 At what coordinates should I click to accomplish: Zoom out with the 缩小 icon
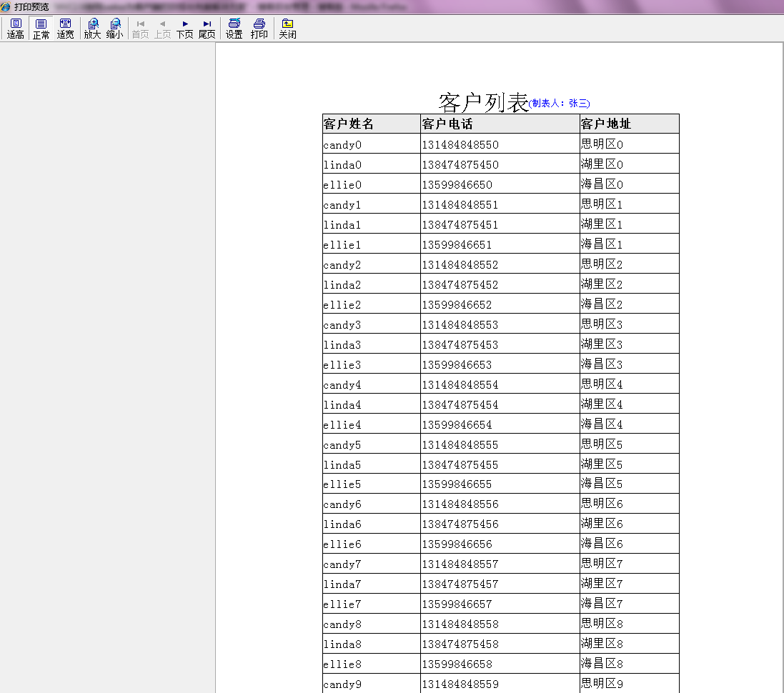(114, 29)
